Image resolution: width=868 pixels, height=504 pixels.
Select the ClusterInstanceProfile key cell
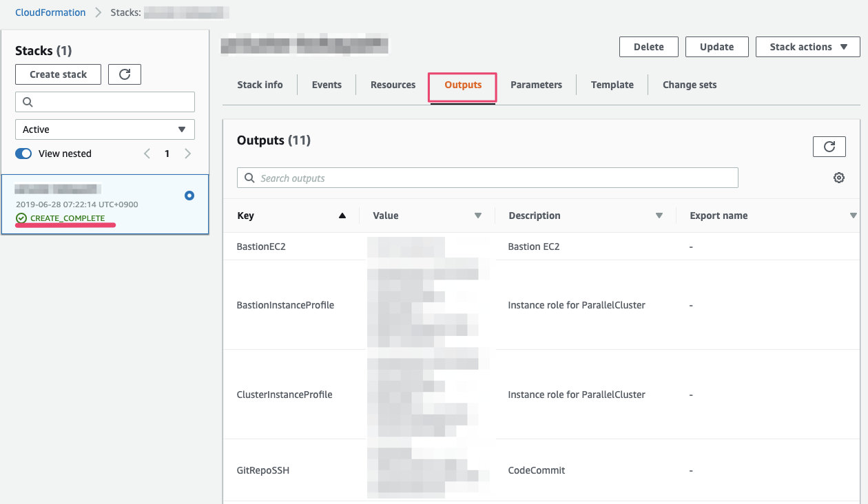coord(285,395)
